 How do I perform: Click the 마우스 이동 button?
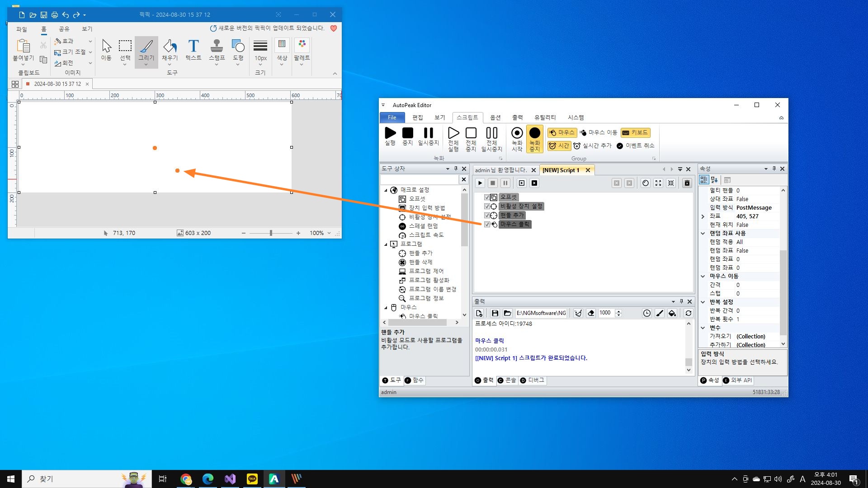598,133
